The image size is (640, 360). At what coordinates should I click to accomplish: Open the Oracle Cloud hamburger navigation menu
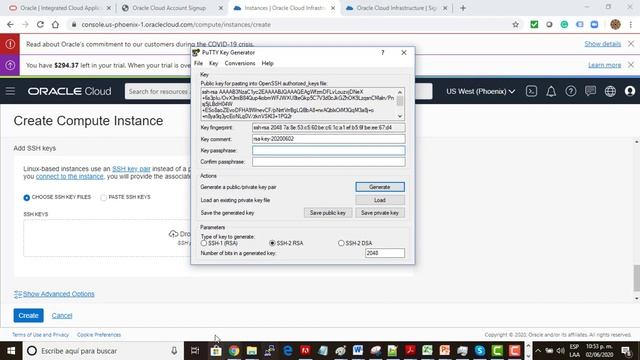(10, 91)
